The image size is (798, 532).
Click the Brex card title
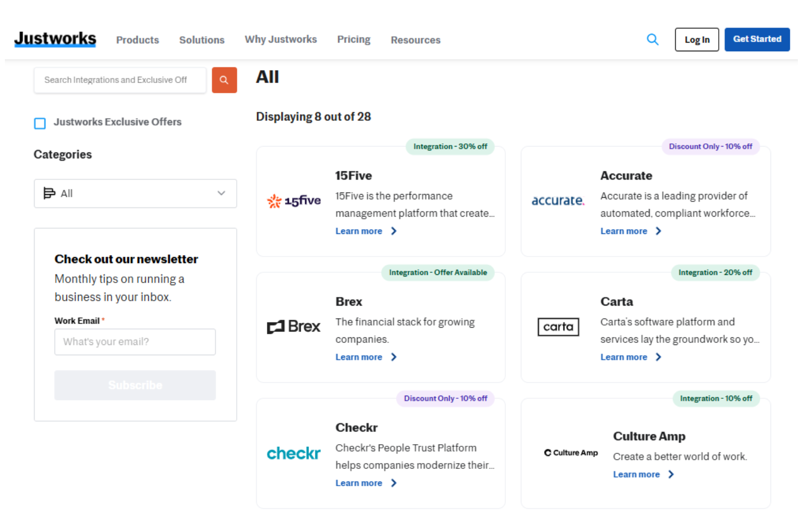pos(349,302)
